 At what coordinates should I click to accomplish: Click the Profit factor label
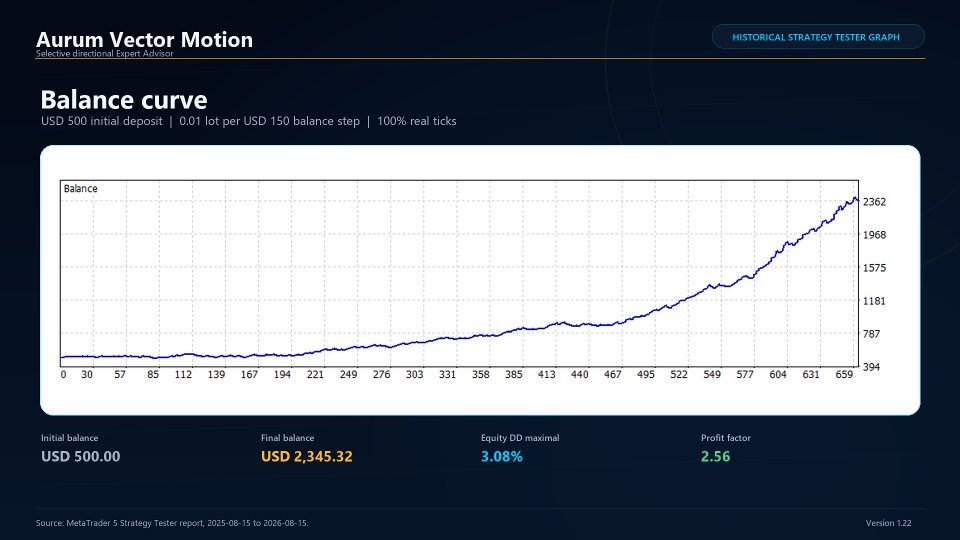pos(726,438)
